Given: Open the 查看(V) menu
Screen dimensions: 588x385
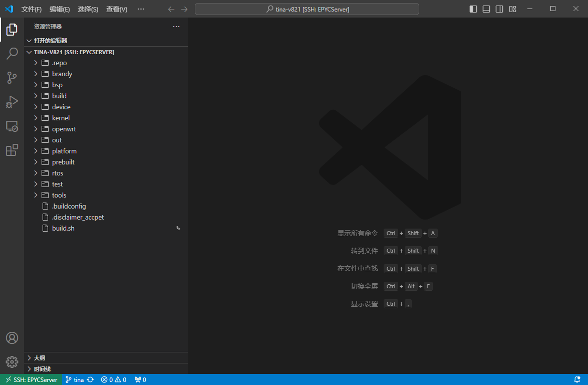Looking at the screenshot, I should click(x=117, y=9).
